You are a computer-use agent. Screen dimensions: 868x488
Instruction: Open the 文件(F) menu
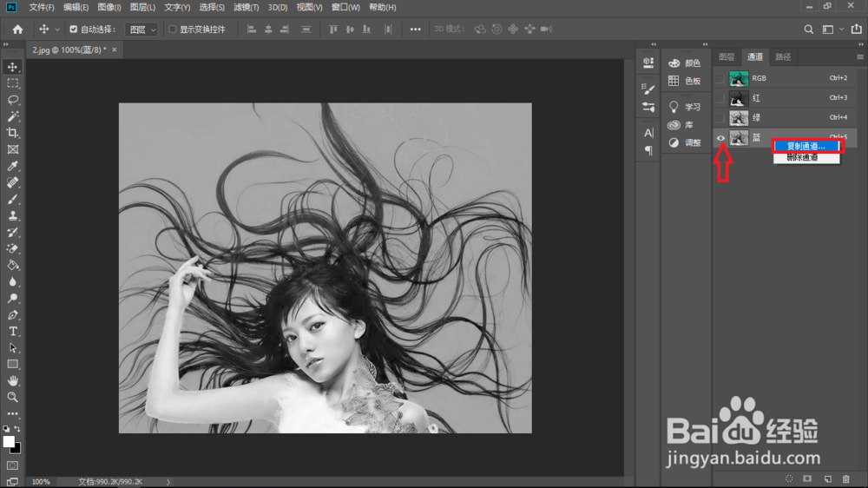[42, 7]
